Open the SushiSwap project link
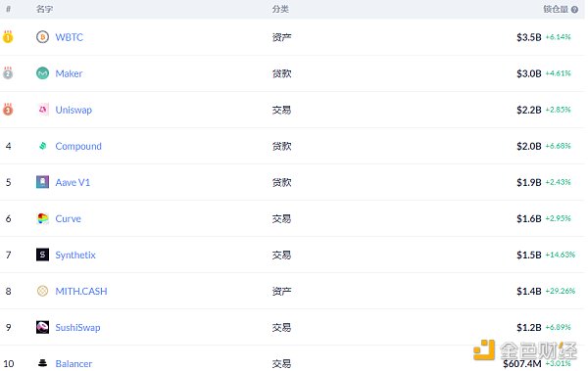588x371 pixels. [x=77, y=328]
